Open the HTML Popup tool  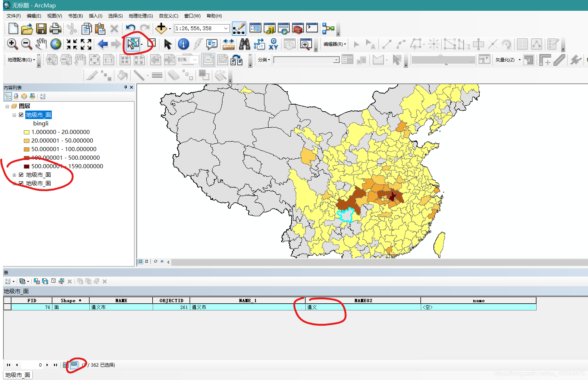click(x=212, y=44)
